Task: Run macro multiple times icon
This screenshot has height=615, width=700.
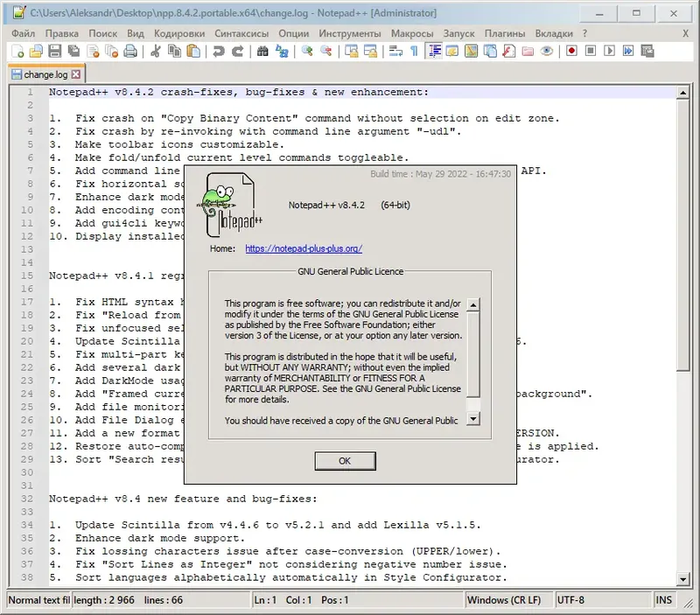Action: (627, 52)
